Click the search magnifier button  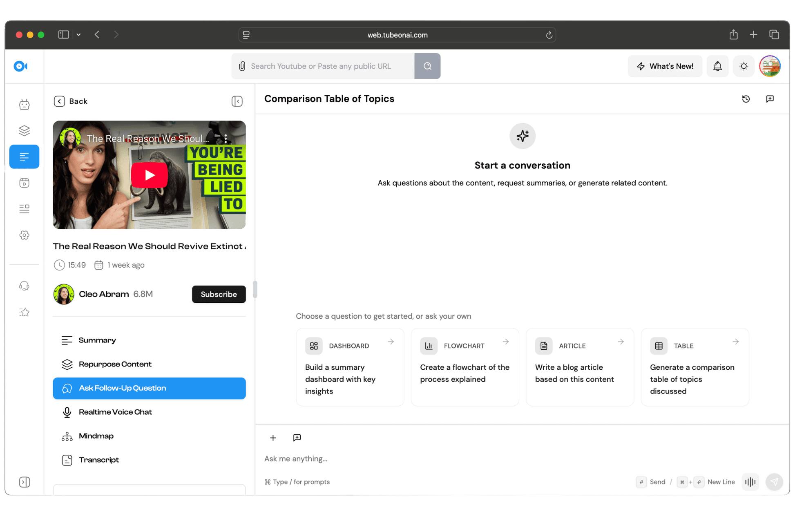(427, 66)
